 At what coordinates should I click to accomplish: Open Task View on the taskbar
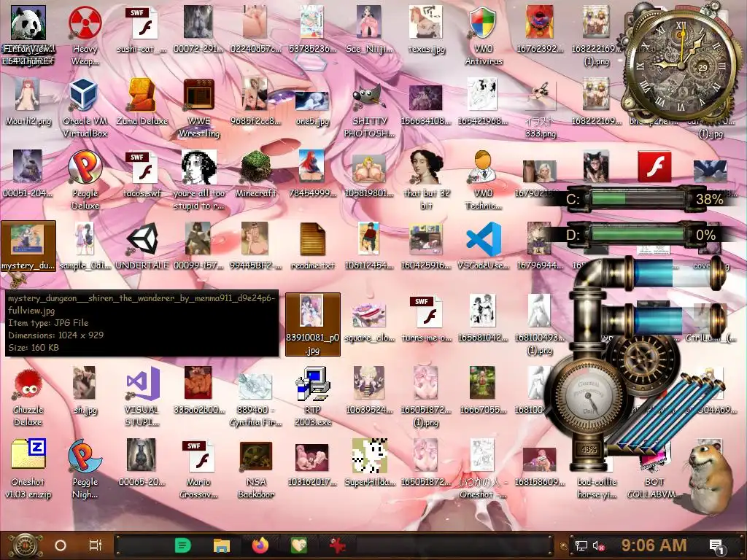tap(96, 545)
